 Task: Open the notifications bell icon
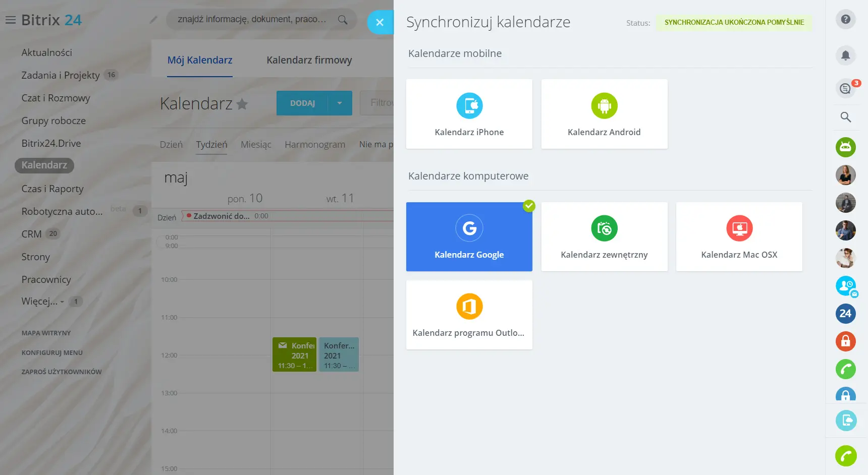click(845, 55)
